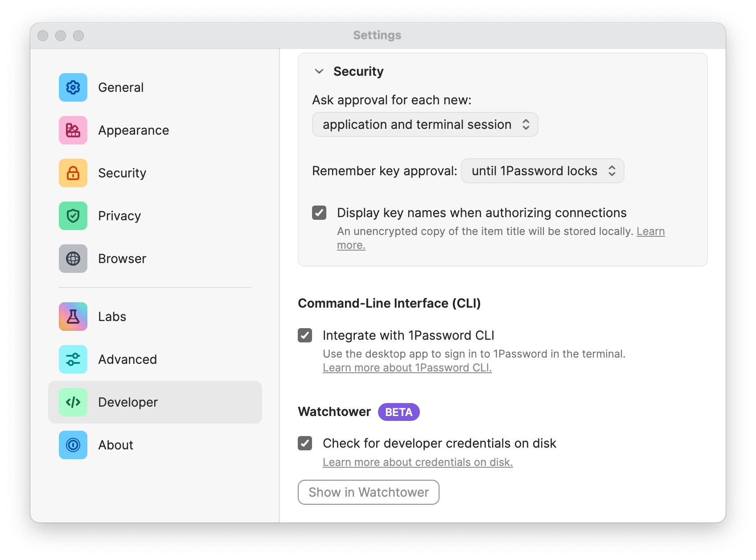Click the Developer code brackets icon
This screenshot has width=756, height=560.
(73, 402)
